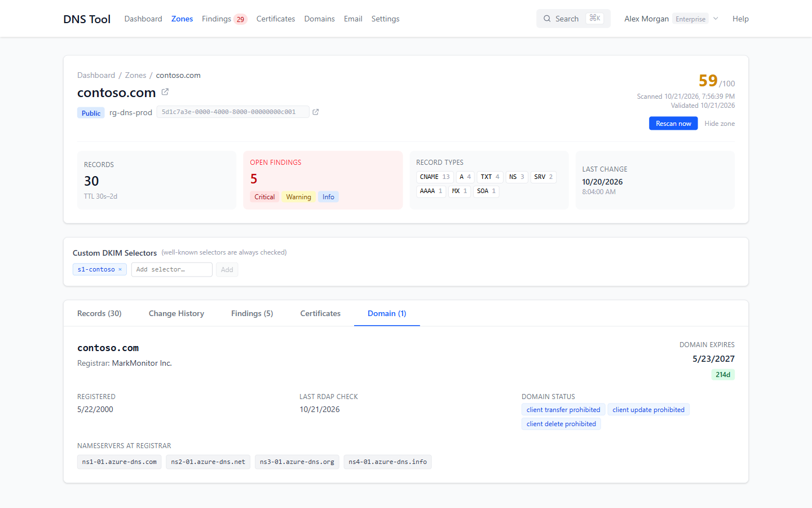Viewport: 812px width, 508px height.
Task: Select the SRV 2 record type chip
Action: pyautogui.click(x=544, y=177)
